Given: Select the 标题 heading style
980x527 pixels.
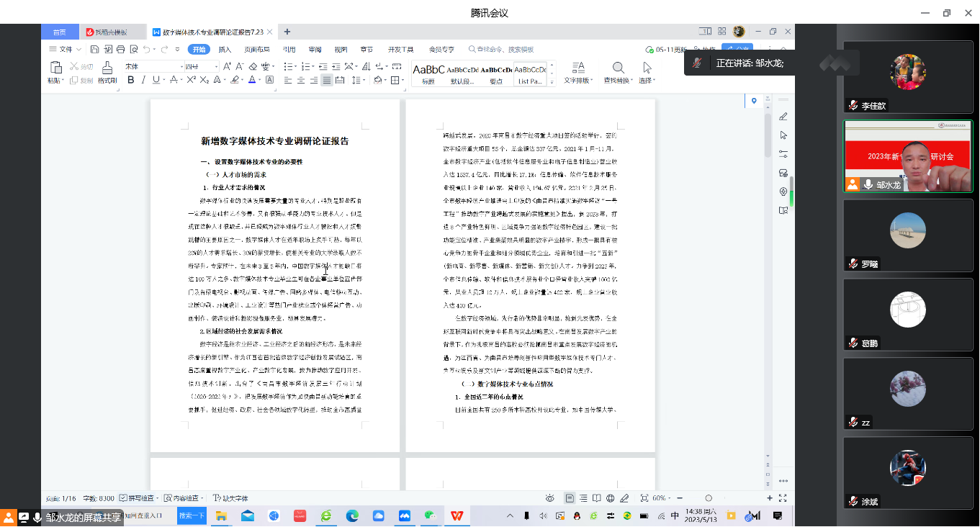Looking at the screenshot, I should pyautogui.click(x=428, y=73).
